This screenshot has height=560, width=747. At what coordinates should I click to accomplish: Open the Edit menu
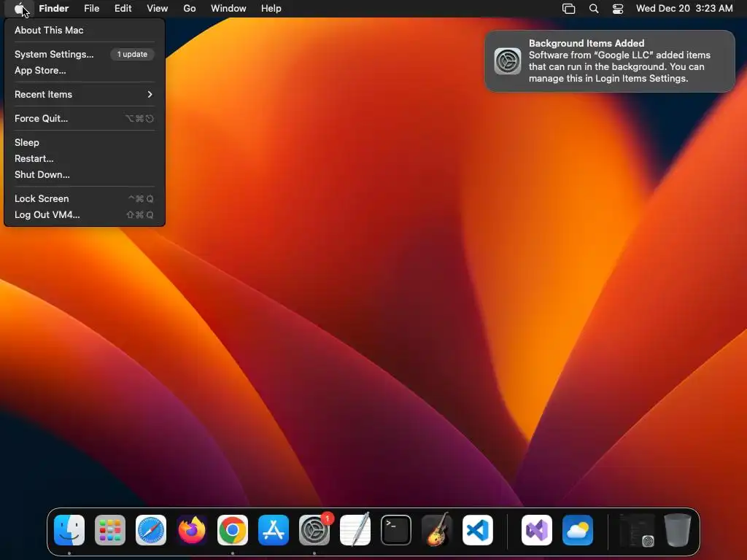(x=123, y=9)
